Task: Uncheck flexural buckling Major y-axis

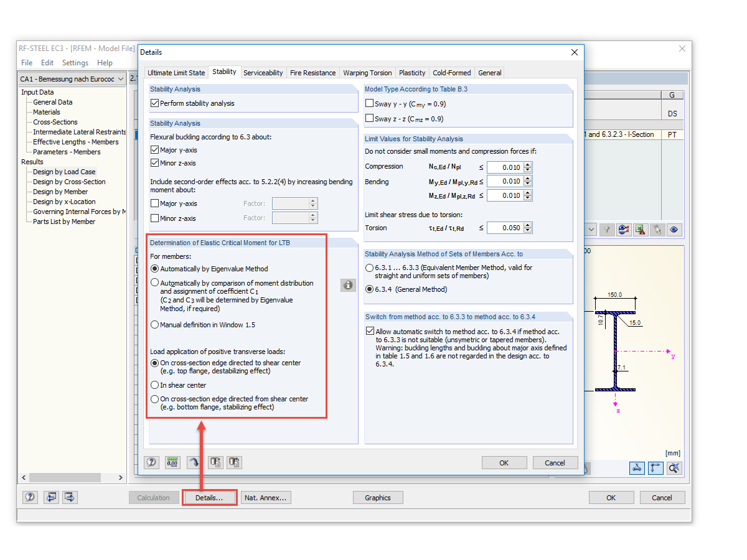Action: 155,150
